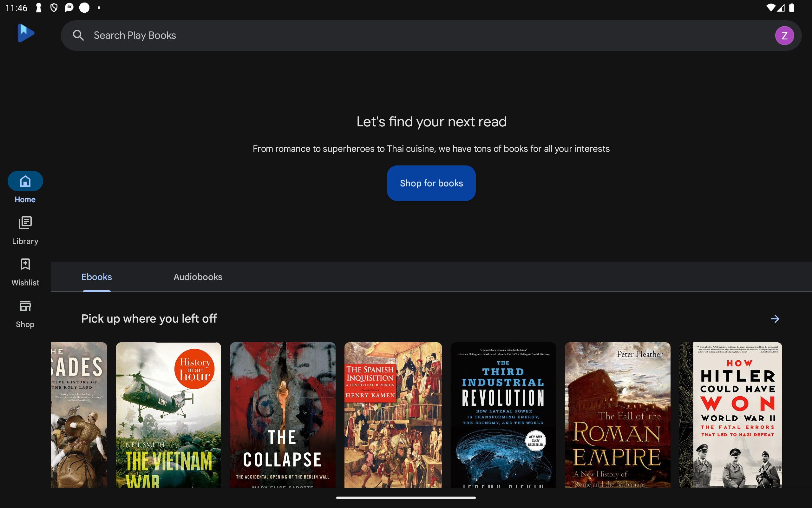The height and width of the screenshot is (508, 812).
Task: Open the Wishlist section
Action: 25,272
